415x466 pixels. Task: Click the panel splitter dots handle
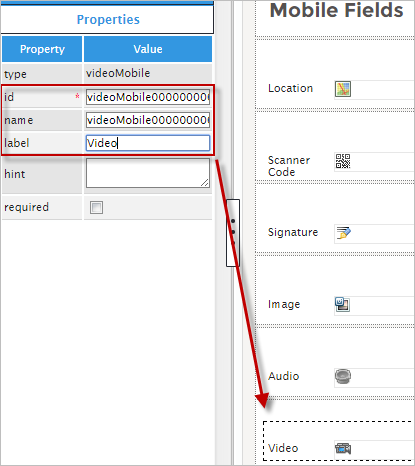(x=233, y=232)
